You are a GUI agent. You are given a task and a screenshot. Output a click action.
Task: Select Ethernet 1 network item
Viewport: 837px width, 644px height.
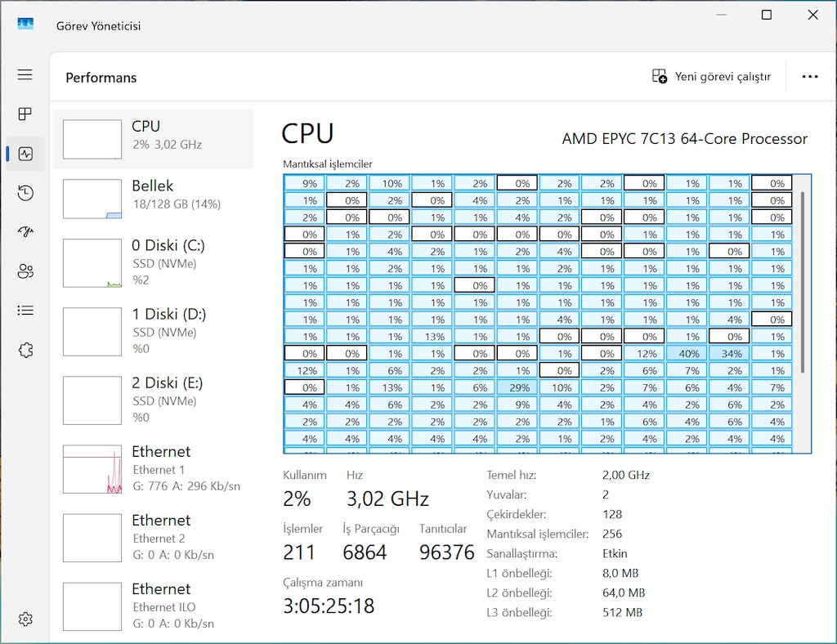[x=153, y=469]
